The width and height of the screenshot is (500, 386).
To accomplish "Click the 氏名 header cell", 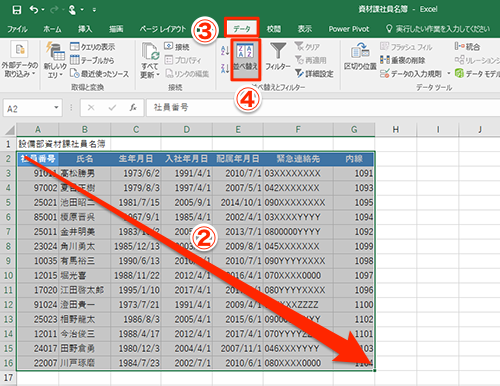I will (85, 159).
